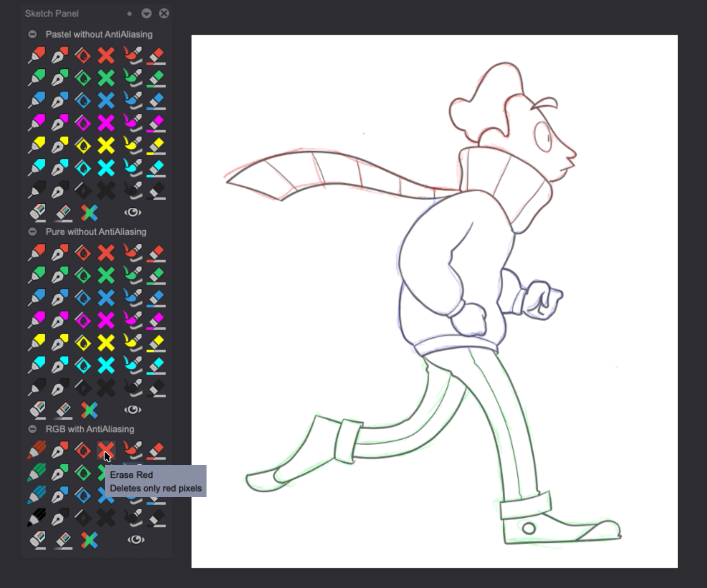The image size is (707, 588).
Task: Open the Sketch Panel header dropdown chevron
Action: click(x=147, y=13)
